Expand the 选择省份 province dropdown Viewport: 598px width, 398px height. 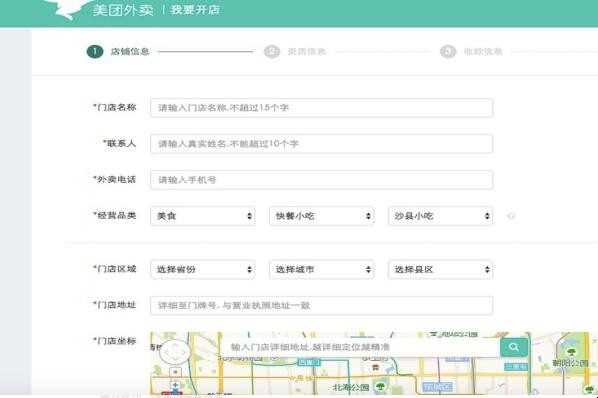pyautogui.click(x=203, y=270)
